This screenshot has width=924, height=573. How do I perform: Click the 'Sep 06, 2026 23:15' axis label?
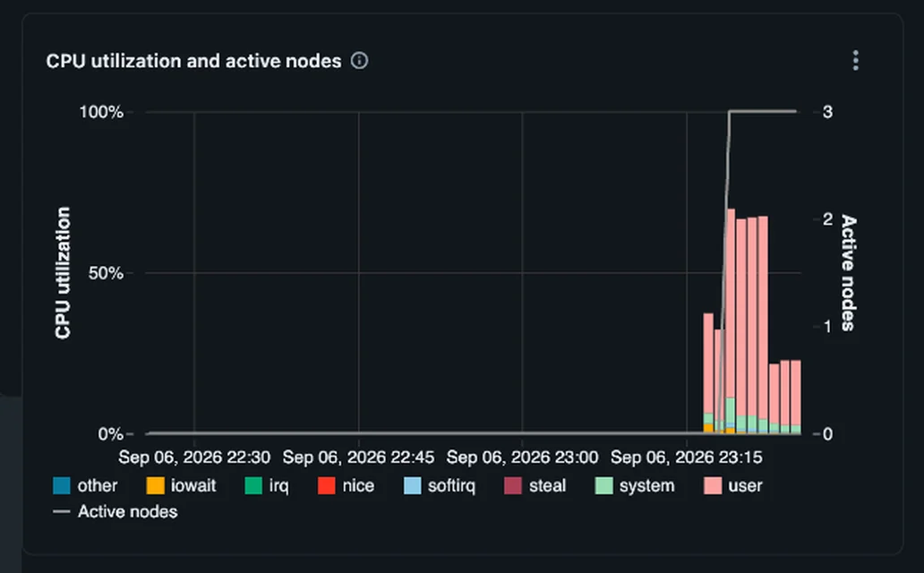[x=687, y=458]
